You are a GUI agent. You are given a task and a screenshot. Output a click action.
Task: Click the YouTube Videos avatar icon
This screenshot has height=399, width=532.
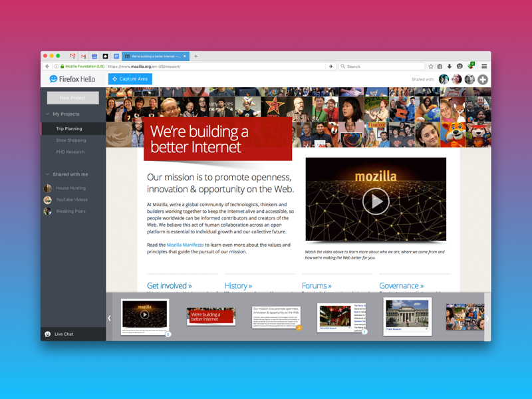click(47, 199)
